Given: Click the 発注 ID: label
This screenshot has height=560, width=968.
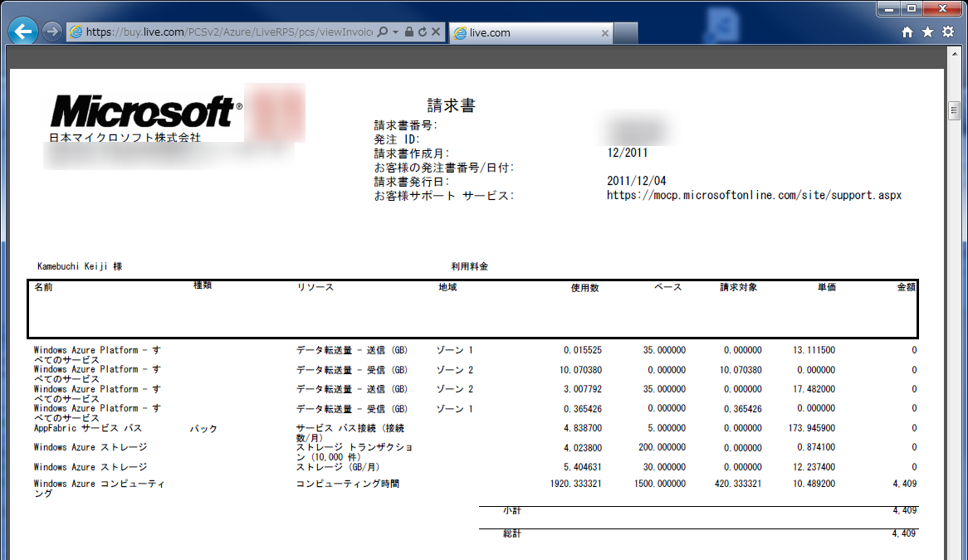Looking at the screenshot, I should 396,139.
